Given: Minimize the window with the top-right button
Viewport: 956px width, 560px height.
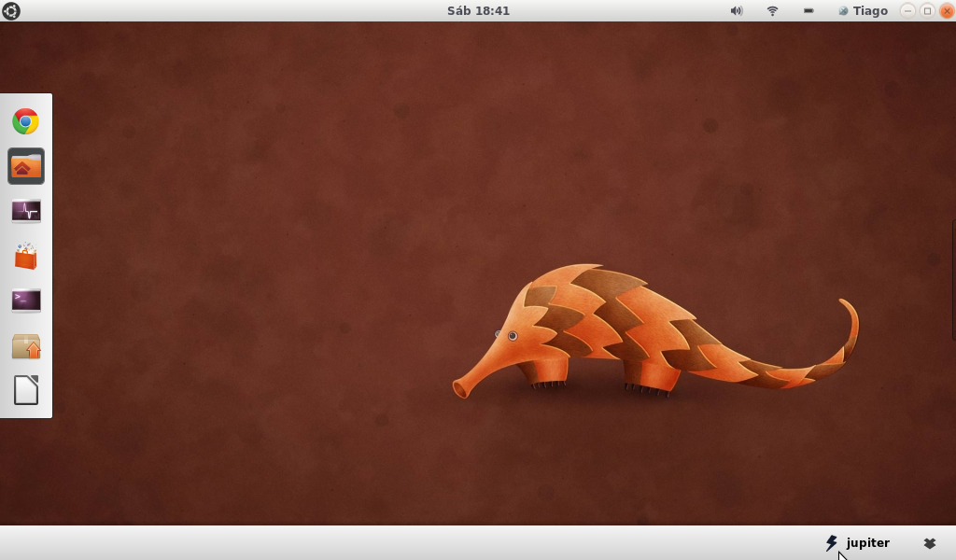Looking at the screenshot, I should pyautogui.click(x=907, y=10).
